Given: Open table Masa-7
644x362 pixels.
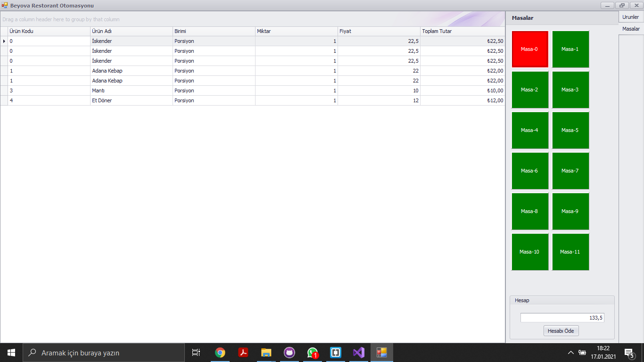Looking at the screenshot, I should (x=570, y=171).
